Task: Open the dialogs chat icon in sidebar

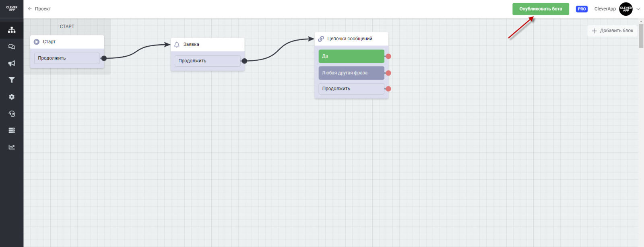Action: 12,47
